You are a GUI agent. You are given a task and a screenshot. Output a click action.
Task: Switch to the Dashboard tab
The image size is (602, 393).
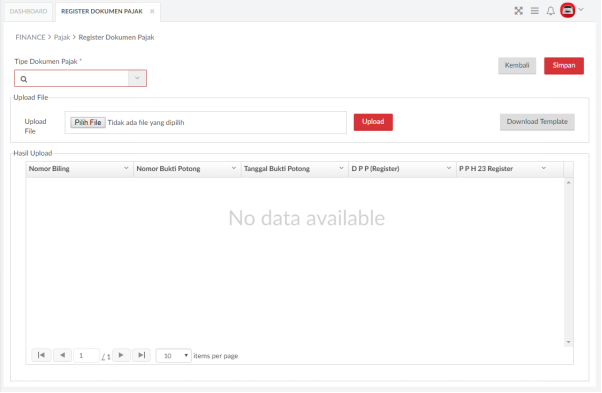pos(28,12)
